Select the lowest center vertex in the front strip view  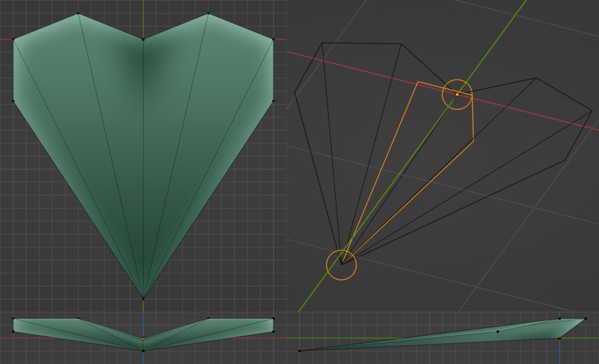tap(143, 351)
